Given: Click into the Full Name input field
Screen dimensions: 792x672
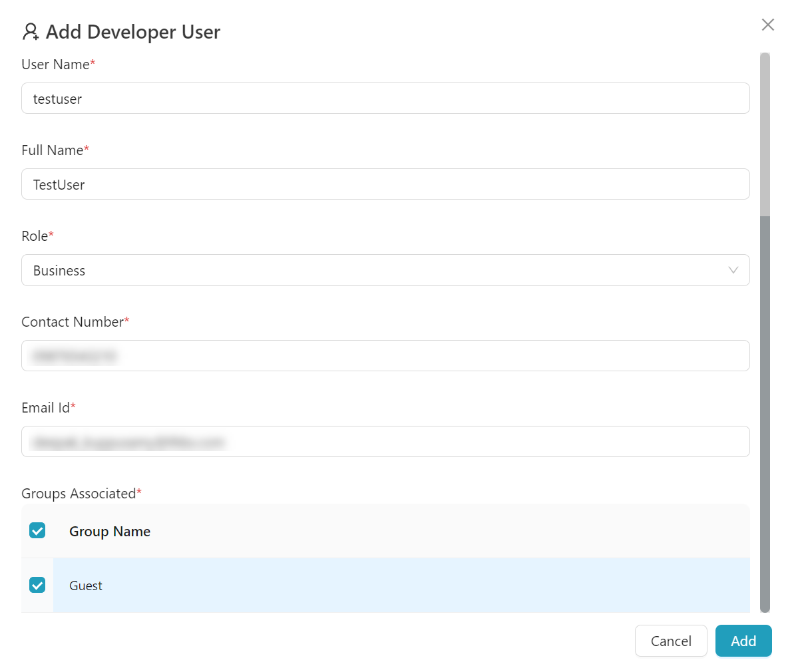Looking at the screenshot, I should 385,184.
